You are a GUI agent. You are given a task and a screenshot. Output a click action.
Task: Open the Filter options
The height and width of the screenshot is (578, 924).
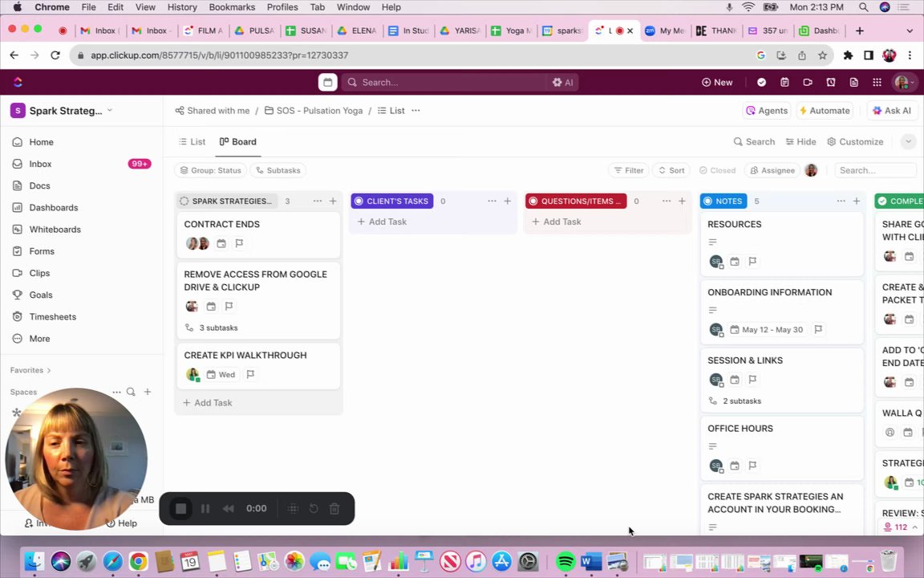(x=628, y=170)
